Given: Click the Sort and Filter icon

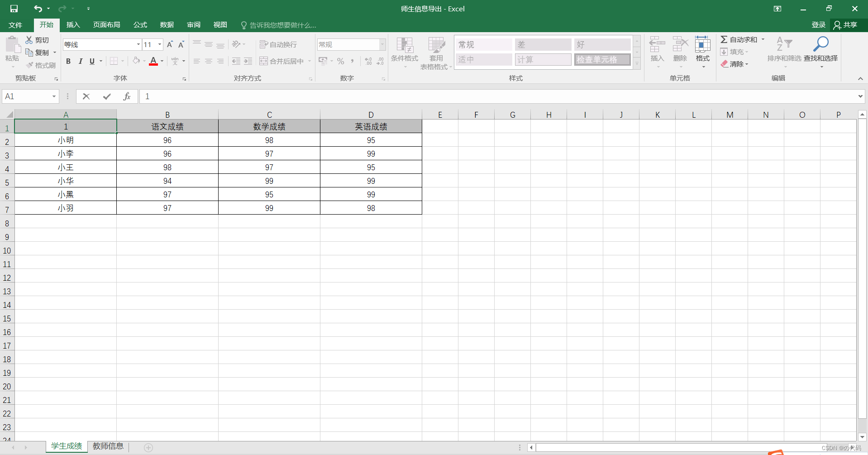Looking at the screenshot, I should coord(784,44).
